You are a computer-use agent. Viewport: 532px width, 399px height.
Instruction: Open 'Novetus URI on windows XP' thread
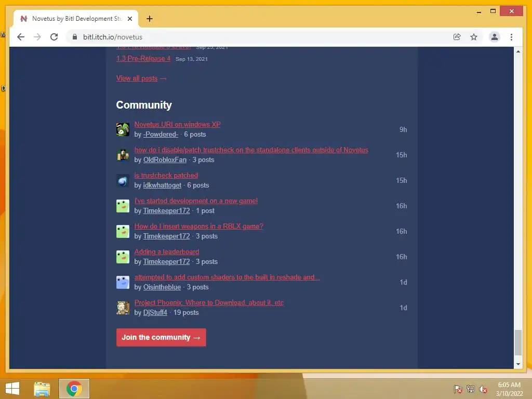pos(177,125)
